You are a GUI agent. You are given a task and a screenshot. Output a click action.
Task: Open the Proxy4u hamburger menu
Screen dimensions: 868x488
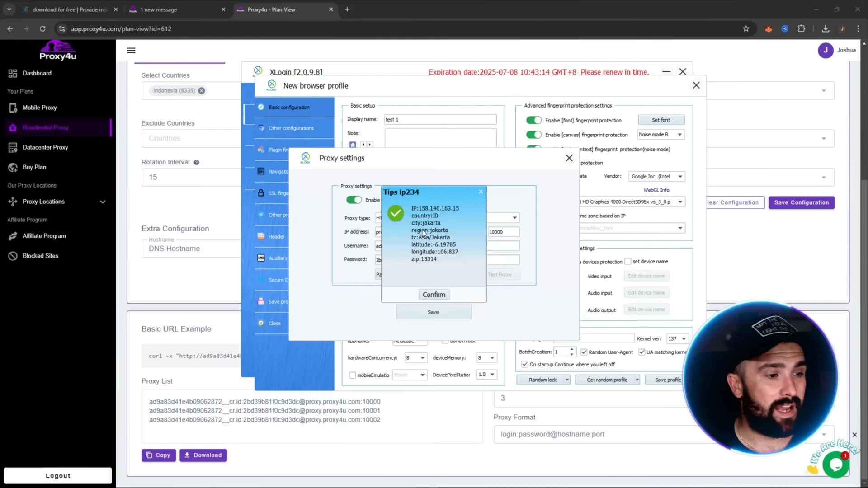pyautogui.click(x=131, y=51)
